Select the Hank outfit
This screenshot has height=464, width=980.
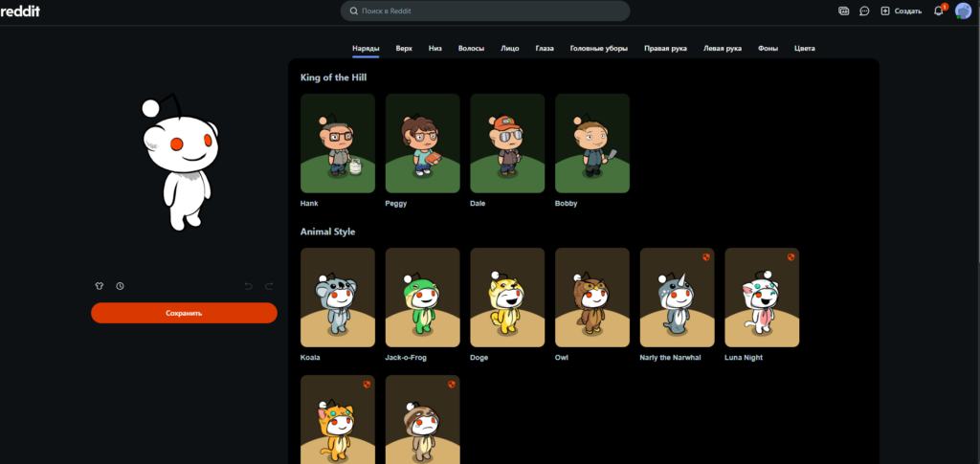pos(338,143)
